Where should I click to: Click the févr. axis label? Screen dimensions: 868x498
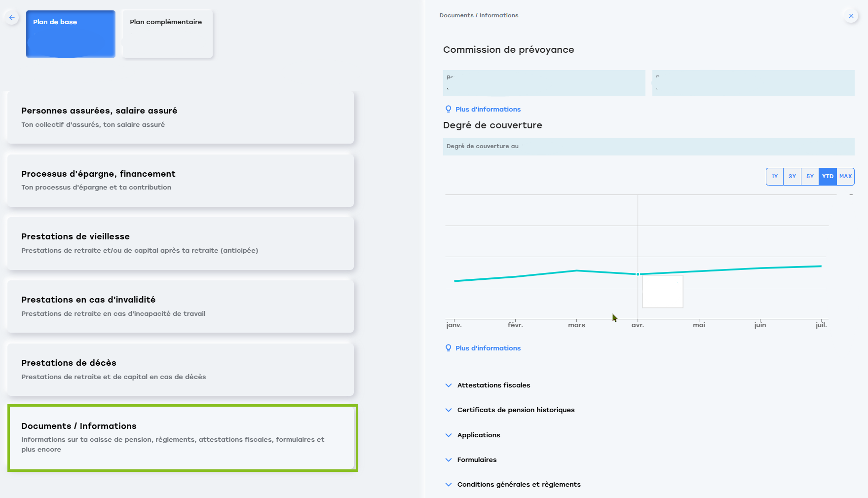(x=515, y=325)
